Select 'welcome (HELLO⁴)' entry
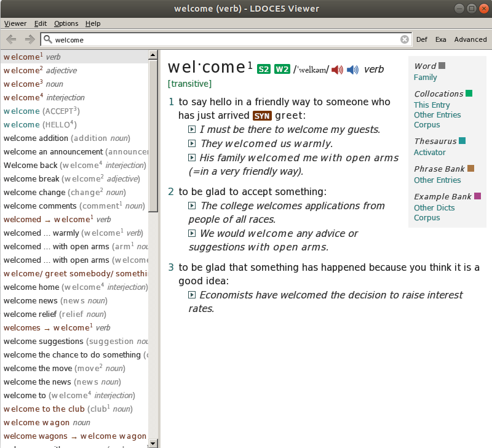Screen dimensions: 492x448 coord(74,124)
